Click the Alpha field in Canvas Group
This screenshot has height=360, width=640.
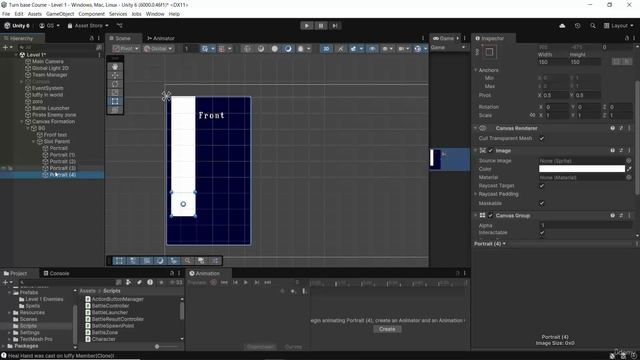click(x=586, y=225)
